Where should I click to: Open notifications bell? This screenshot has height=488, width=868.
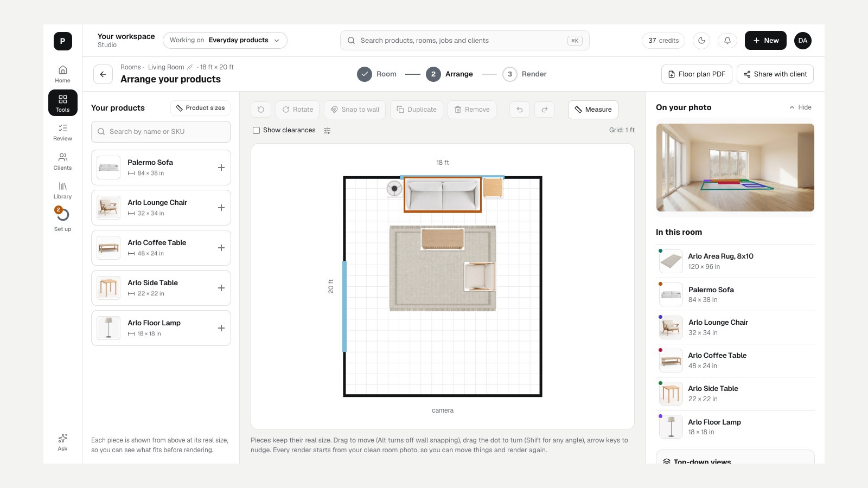click(x=727, y=41)
